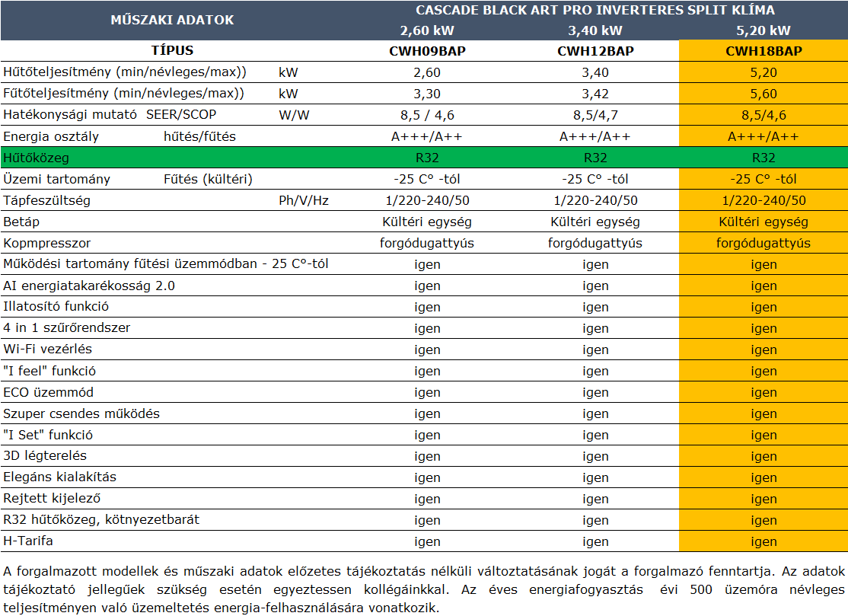Screen dimensions: 848x616
Task: Click the H-Tarifa row label
Action: (28, 541)
